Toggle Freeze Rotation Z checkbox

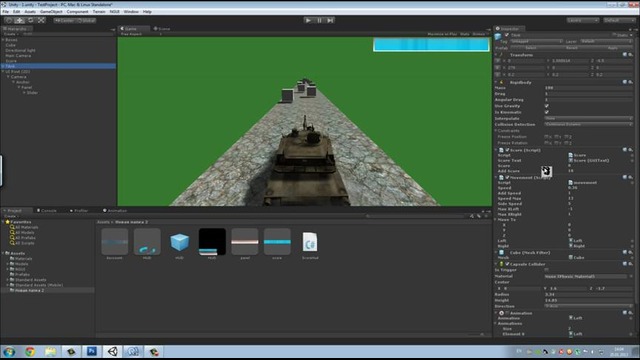[567, 143]
